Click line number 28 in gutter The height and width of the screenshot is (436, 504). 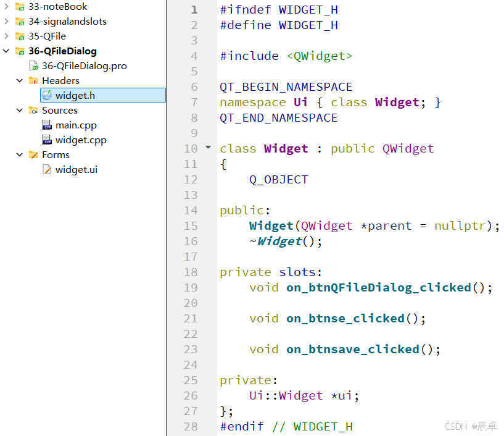(191, 426)
